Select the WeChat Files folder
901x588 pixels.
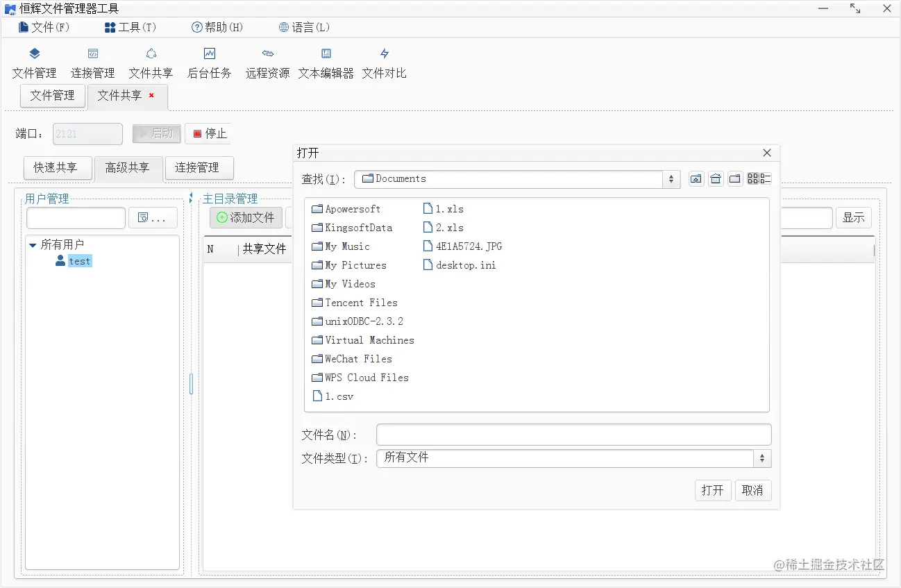pyautogui.click(x=352, y=359)
